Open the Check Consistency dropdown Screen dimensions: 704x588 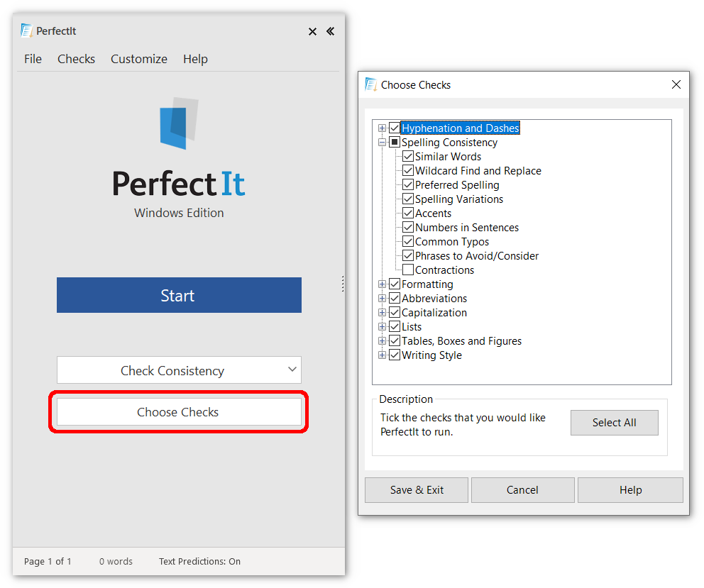pos(179,370)
